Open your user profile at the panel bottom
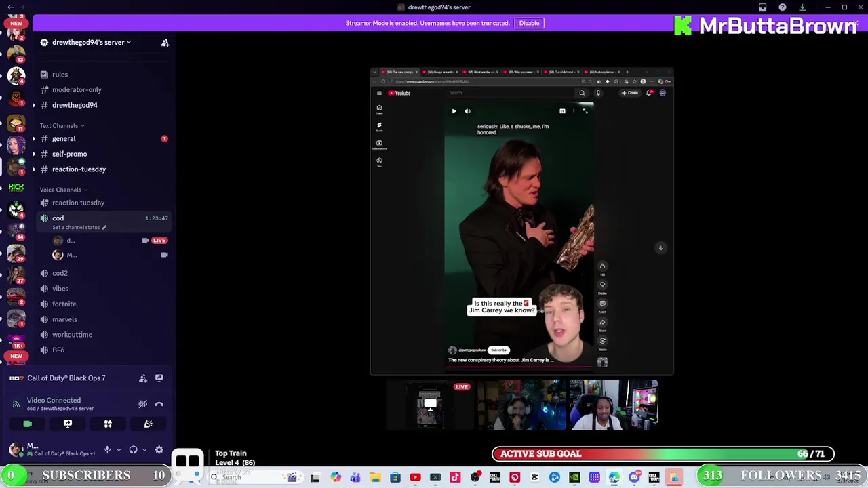 click(51, 449)
